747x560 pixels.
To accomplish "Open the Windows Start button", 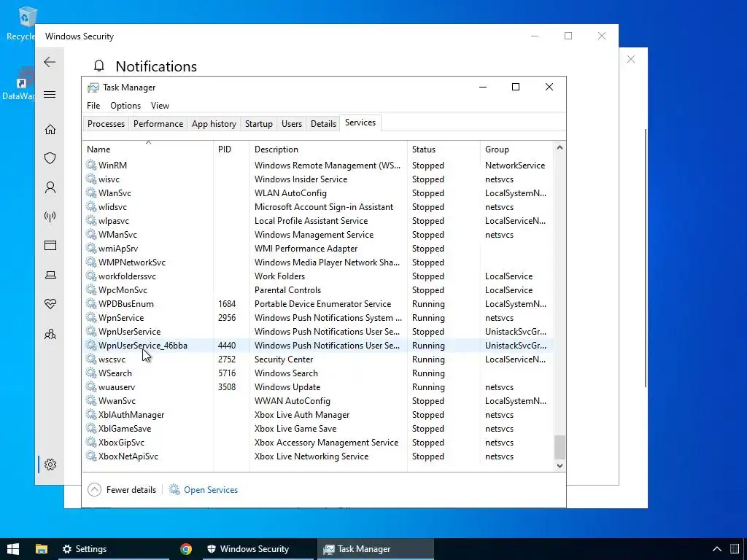I will coord(13,549).
